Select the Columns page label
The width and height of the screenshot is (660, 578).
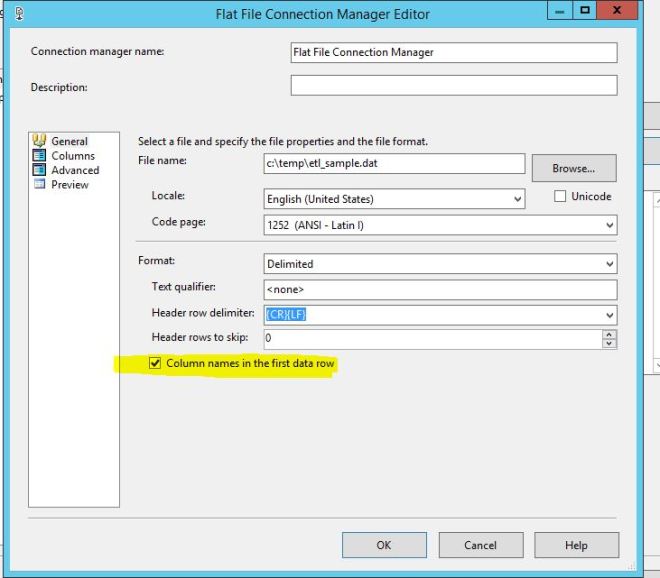73,156
